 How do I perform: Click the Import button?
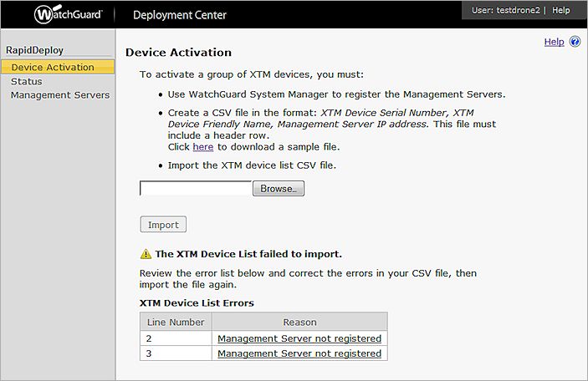(163, 225)
